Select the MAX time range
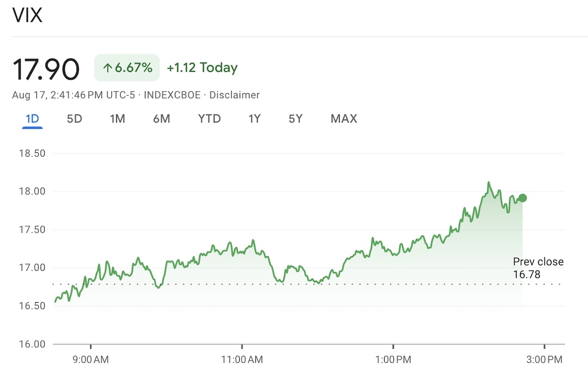 click(x=343, y=119)
